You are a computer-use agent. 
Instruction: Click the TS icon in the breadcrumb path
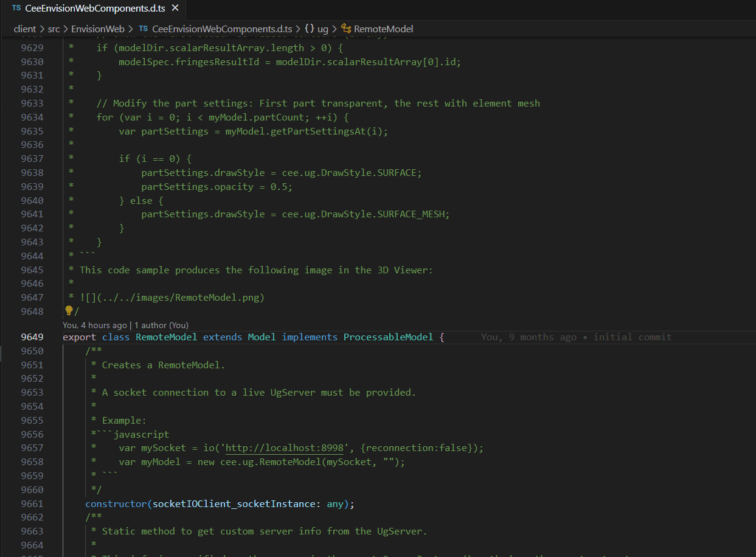[x=143, y=29]
